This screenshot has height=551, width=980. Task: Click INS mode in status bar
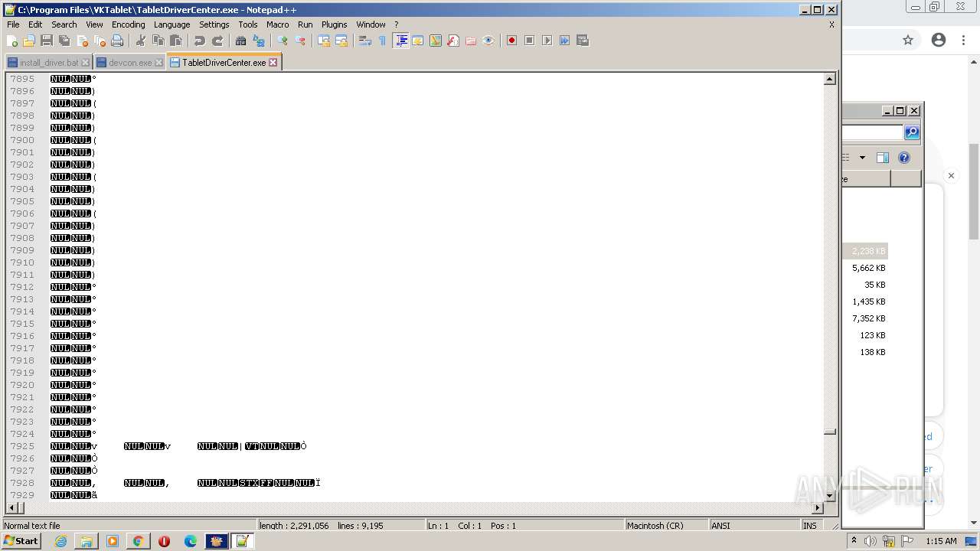809,526
